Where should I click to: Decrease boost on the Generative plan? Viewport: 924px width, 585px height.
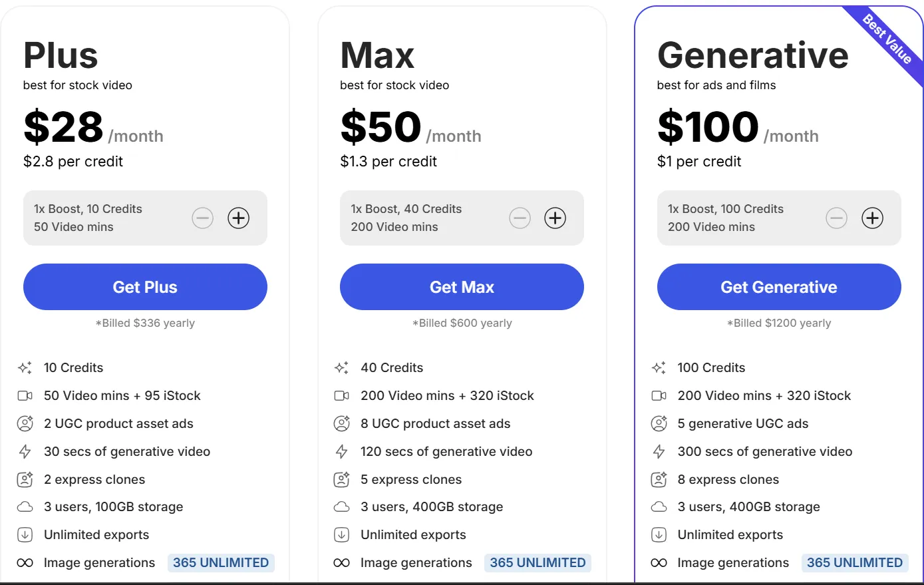coord(837,218)
